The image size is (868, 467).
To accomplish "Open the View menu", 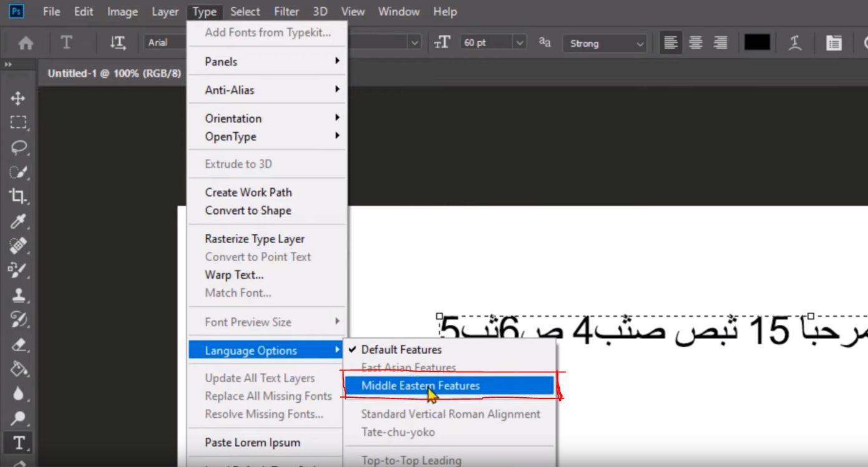I will [x=353, y=11].
